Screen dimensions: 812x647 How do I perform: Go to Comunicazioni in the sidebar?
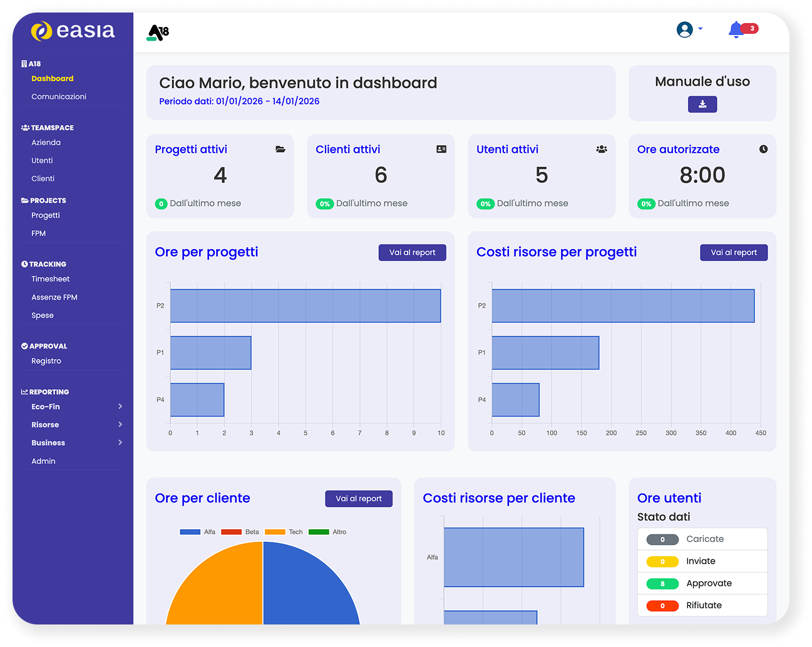(x=59, y=97)
